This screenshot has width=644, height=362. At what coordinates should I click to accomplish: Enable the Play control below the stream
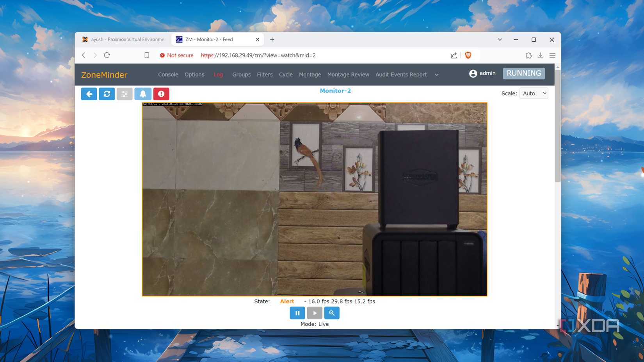pos(315,313)
